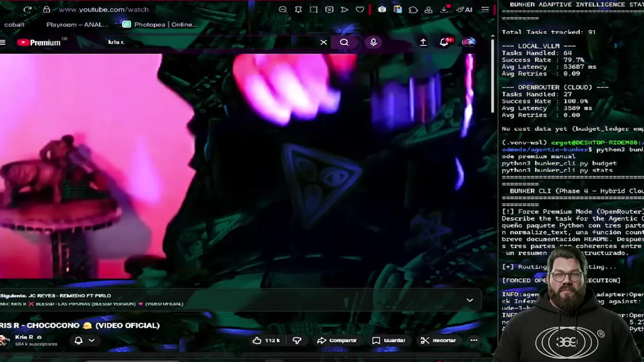Image resolution: width=644 pixels, height=362 pixels.
Task: Expand the up-next playlist chevron
Action: point(469,300)
